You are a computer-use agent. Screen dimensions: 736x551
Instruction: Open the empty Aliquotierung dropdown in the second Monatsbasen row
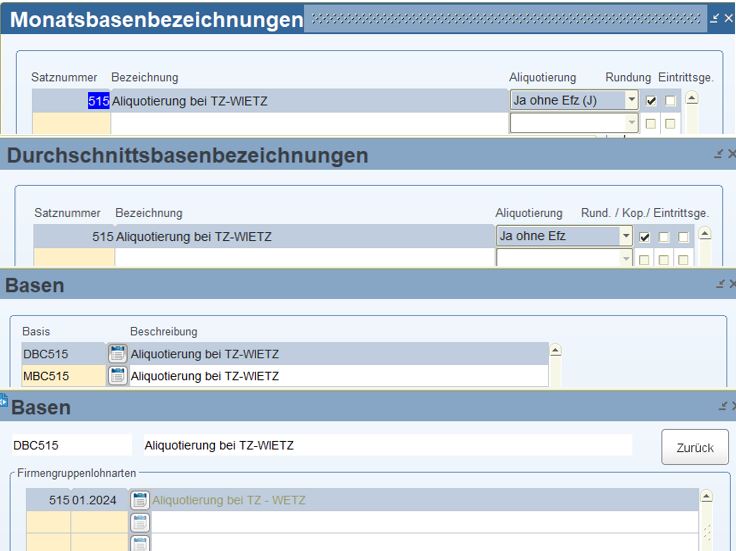[x=631, y=123]
